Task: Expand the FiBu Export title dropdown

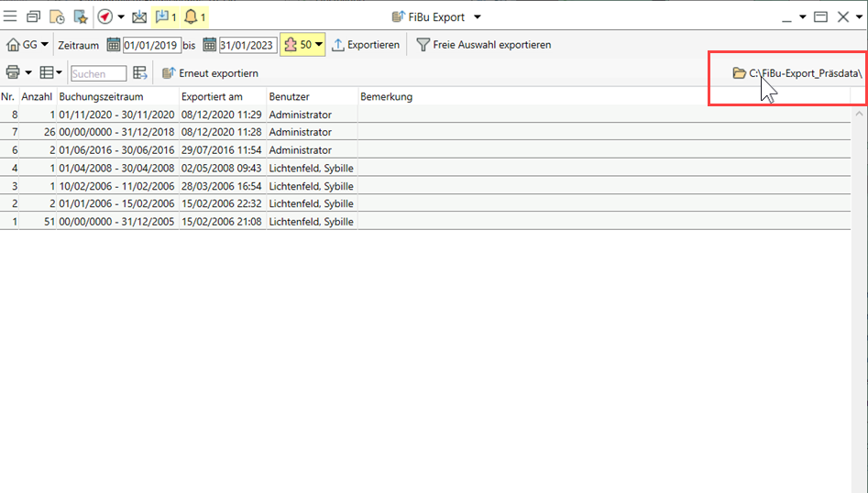Action: (x=478, y=16)
